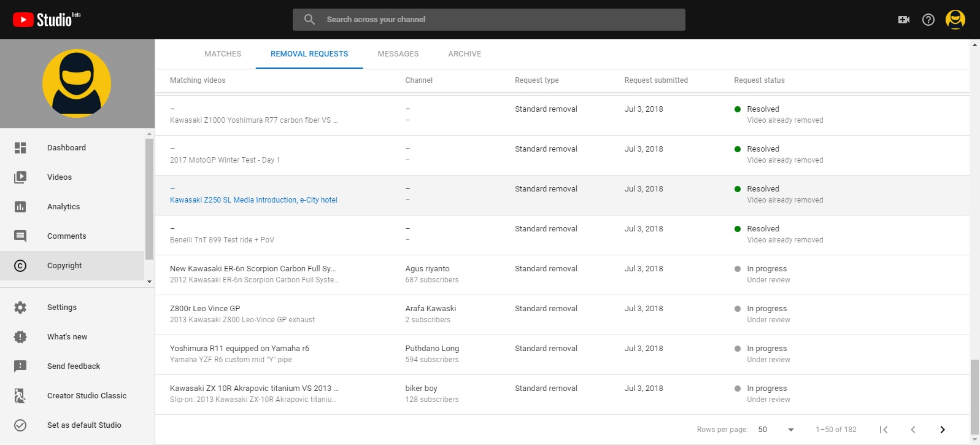Click the YouTube Studio logo
Screen dimensions: 980x445
point(47,20)
